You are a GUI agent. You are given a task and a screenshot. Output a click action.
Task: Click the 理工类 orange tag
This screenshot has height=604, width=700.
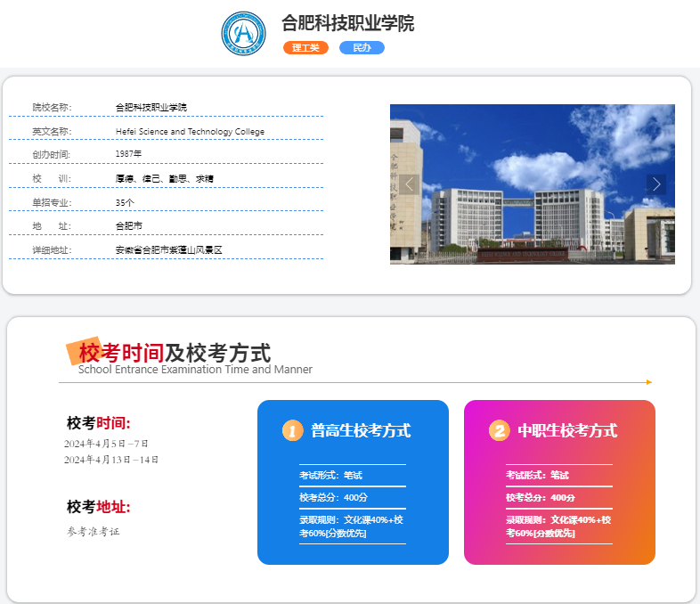coord(305,48)
